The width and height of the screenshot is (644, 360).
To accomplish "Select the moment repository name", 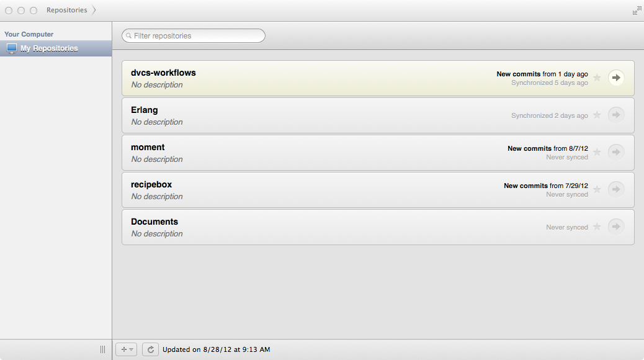I will click(x=148, y=147).
